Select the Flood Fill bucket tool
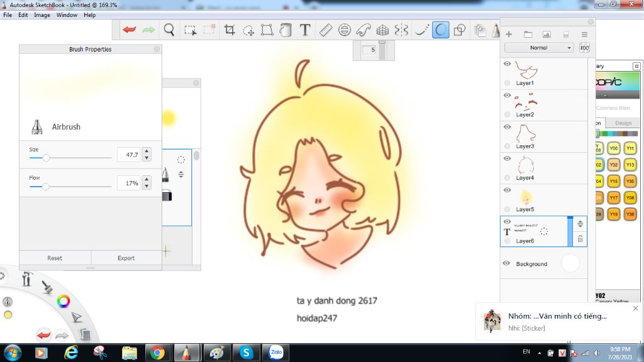Screen dimensions: 644x362 pyautogui.click(x=286, y=30)
